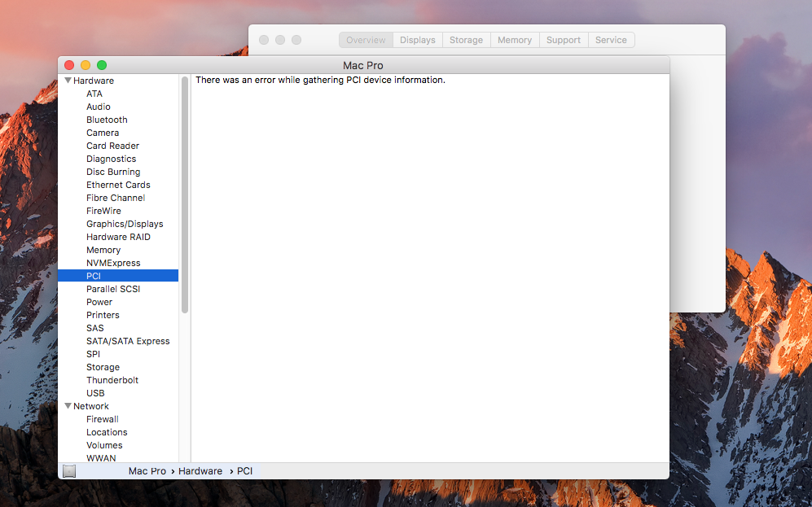Click the Mac Pro window title
This screenshot has height=507, width=812.
363,65
